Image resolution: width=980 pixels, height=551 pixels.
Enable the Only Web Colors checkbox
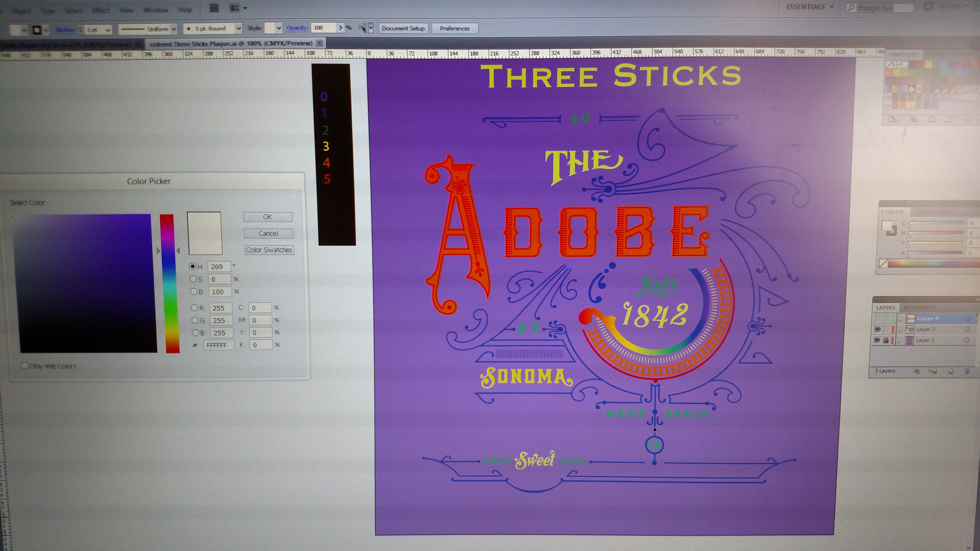25,366
